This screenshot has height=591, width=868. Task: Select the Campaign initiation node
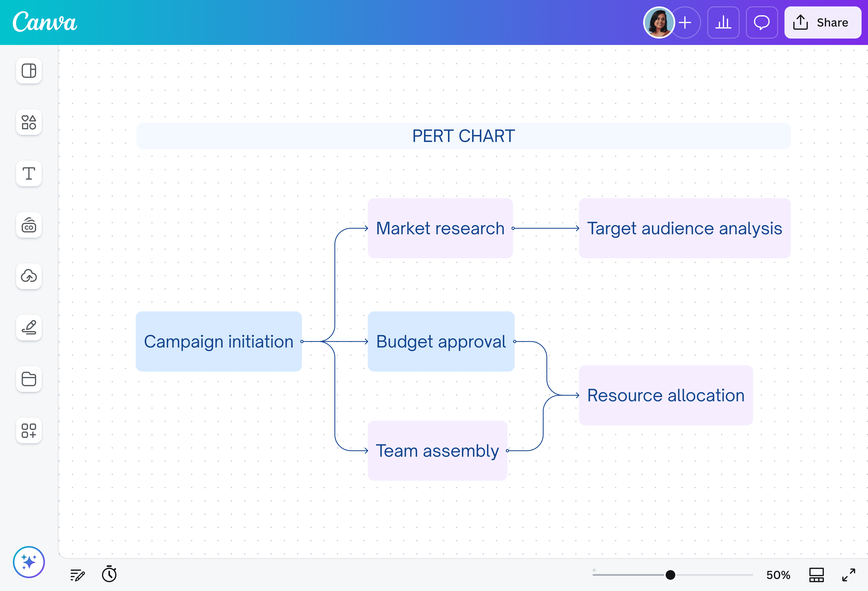point(218,341)
